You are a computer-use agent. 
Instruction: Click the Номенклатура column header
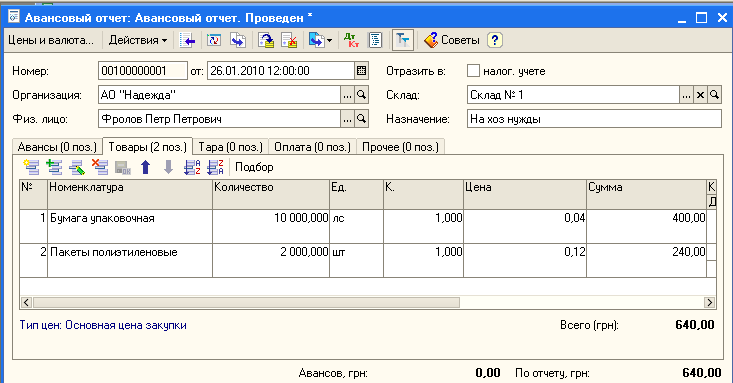pos(130,195)
